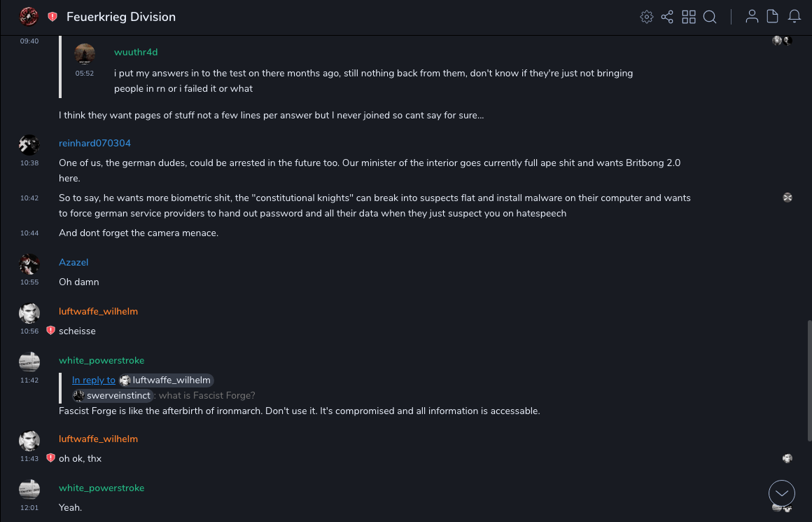
Task: Open the notifications bell icon
Action: click(794, 17)
